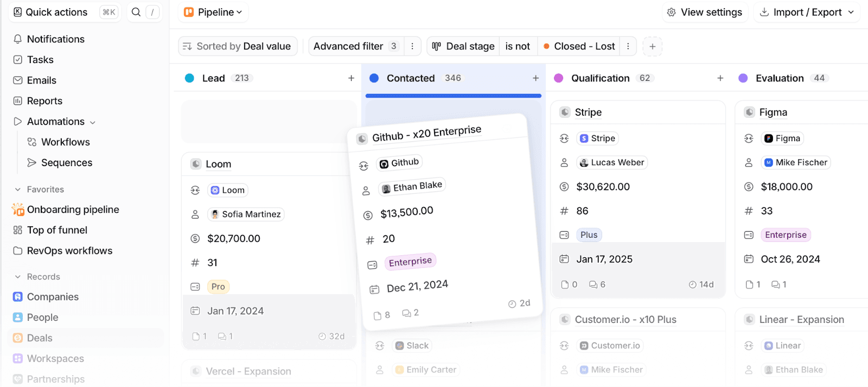Open the Pipeline view dropdown
This screenshot has height=387, width=868.
(x=213, y=12)
